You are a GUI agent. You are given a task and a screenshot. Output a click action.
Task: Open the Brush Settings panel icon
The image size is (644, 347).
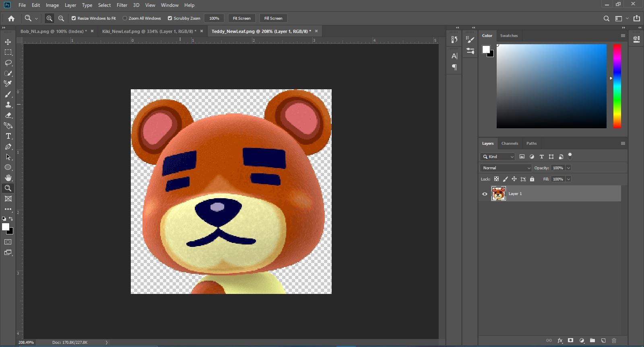[x=470, y=39]
